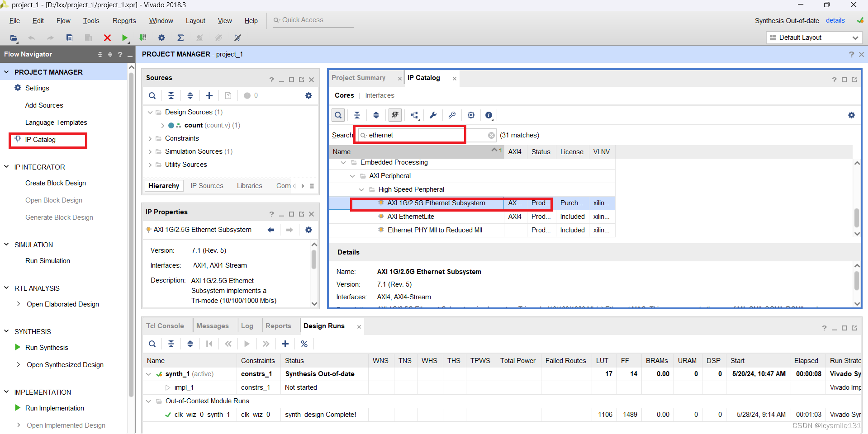
Task: Select AXI EthernetLite IP row
Action: tap(472, 217)
